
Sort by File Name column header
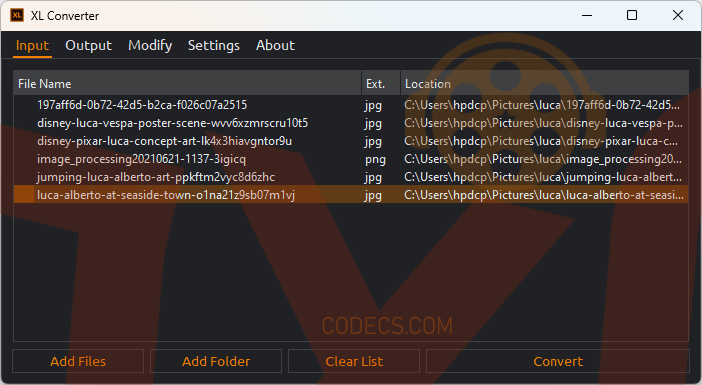click(x=187, y=84)
